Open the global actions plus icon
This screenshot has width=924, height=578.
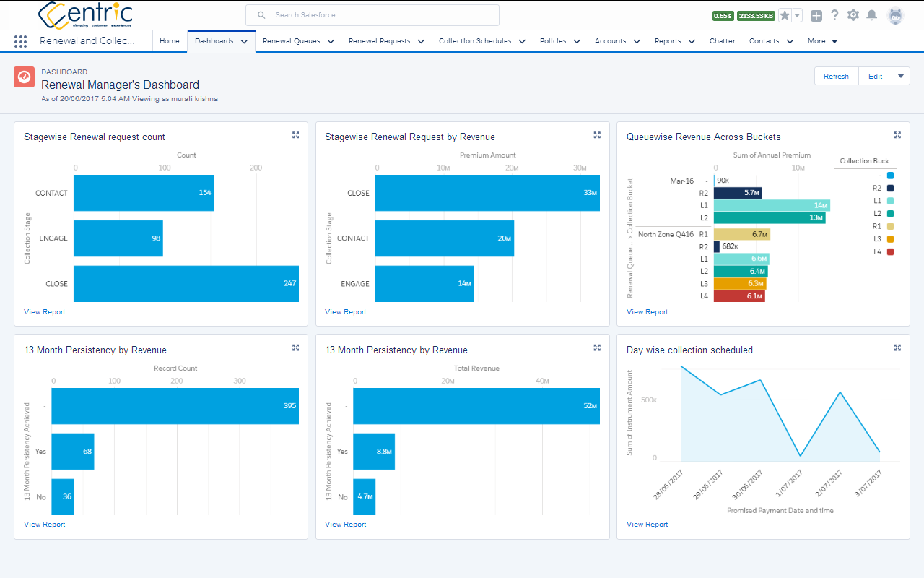tap(816, 15)
